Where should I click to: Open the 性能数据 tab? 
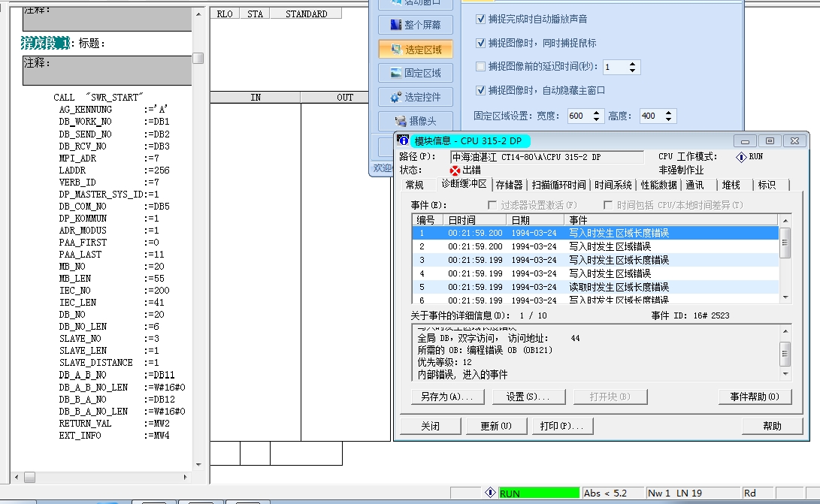pos(659,185)
